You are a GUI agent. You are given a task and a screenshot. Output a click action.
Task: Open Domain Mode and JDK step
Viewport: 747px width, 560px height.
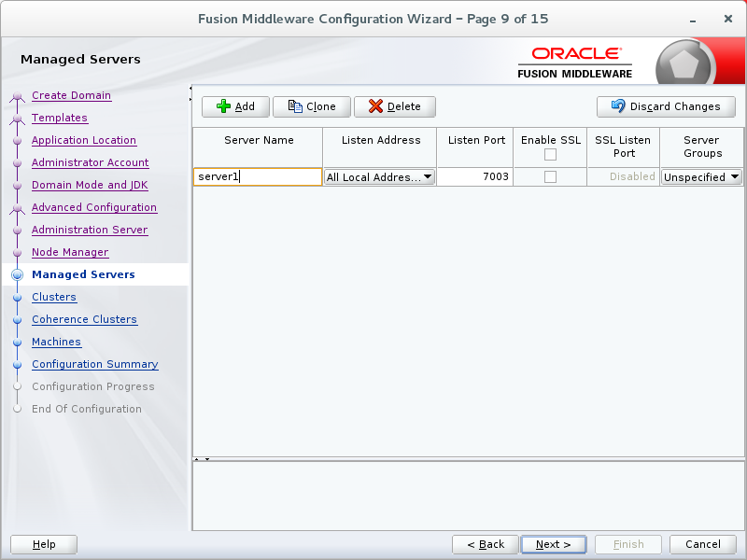(x=90, y=185)
